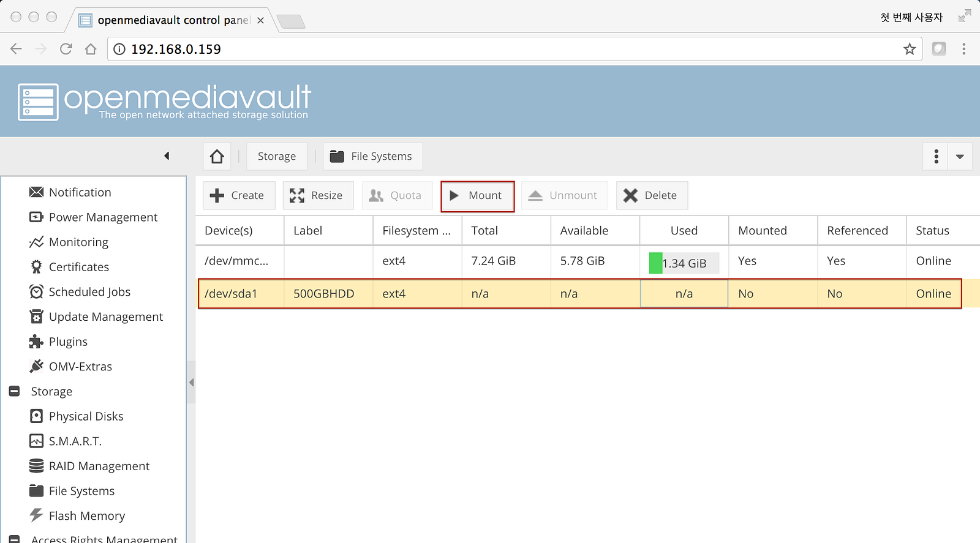Open Plugins in the sidebar
Image resolution: width=980 pixels, height=543 pixels.
pyautogui.click(x=59, y=342)
